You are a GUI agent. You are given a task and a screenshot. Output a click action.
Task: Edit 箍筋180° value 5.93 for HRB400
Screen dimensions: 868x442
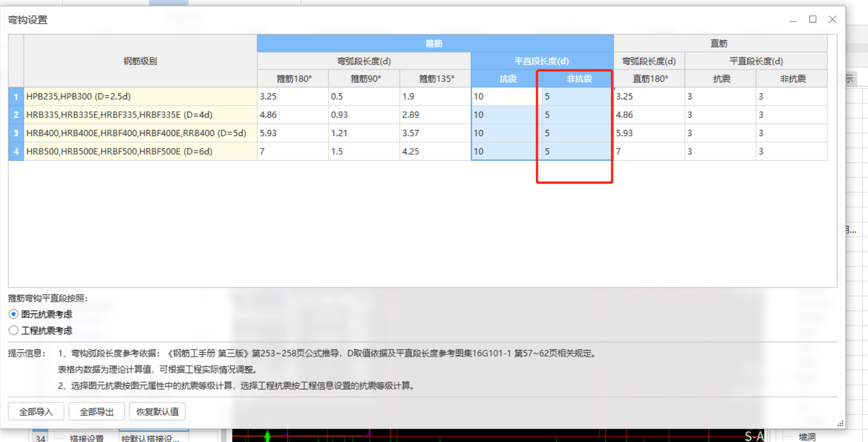(x=293, y=133)
